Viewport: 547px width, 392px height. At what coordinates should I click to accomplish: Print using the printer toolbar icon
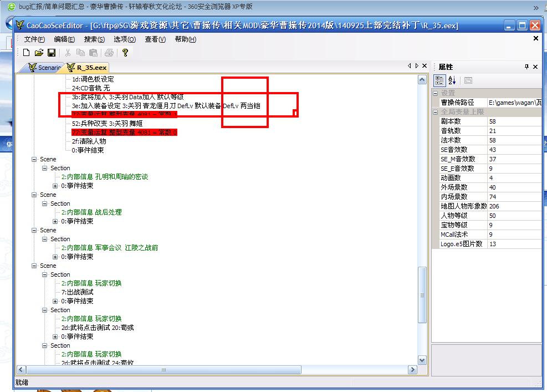(x=109, y=53)
